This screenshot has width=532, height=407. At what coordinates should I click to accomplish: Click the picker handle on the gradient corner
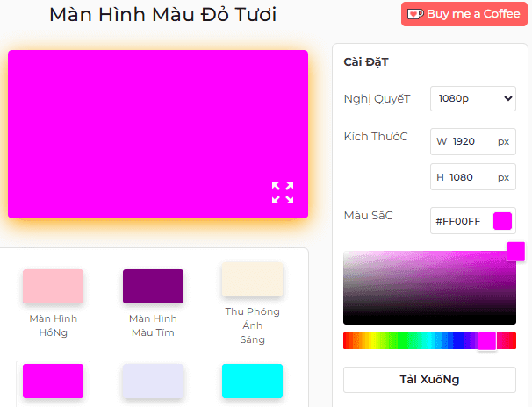pos(515,251)
